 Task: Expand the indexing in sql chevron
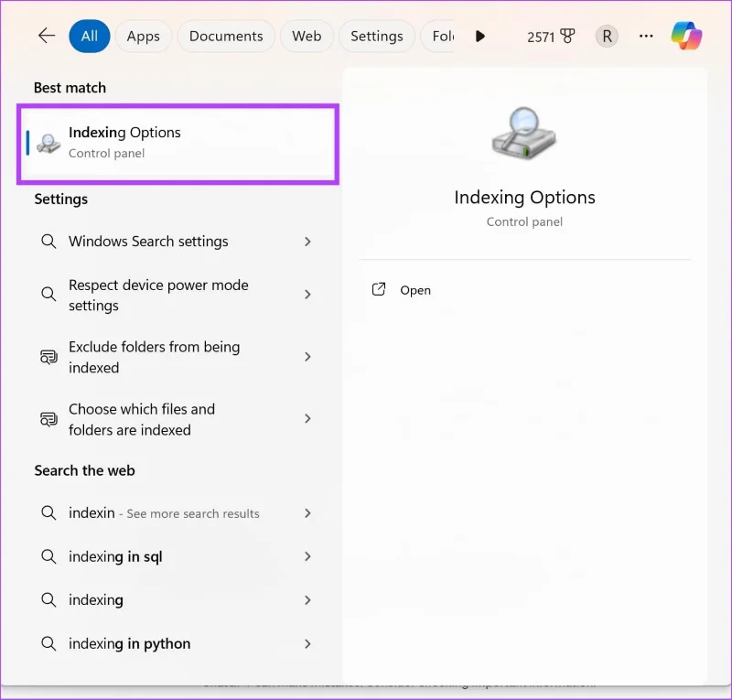click(307, 556)
